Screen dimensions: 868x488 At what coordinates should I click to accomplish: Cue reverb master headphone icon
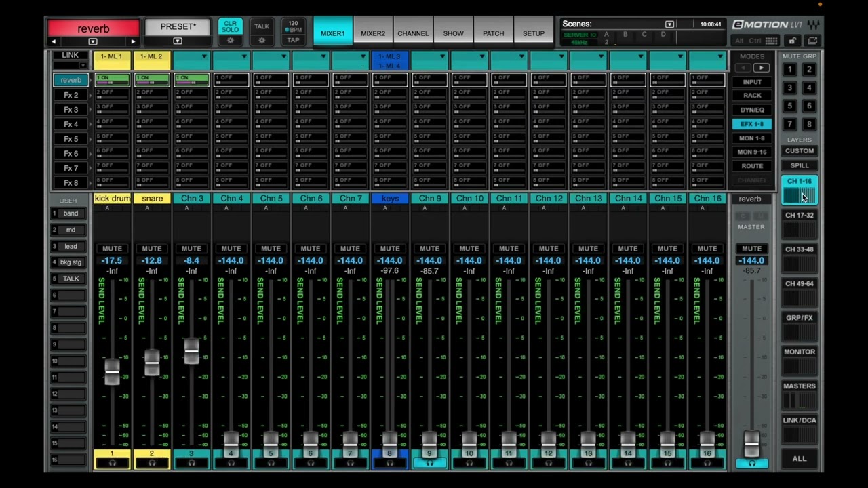point(751,464)
